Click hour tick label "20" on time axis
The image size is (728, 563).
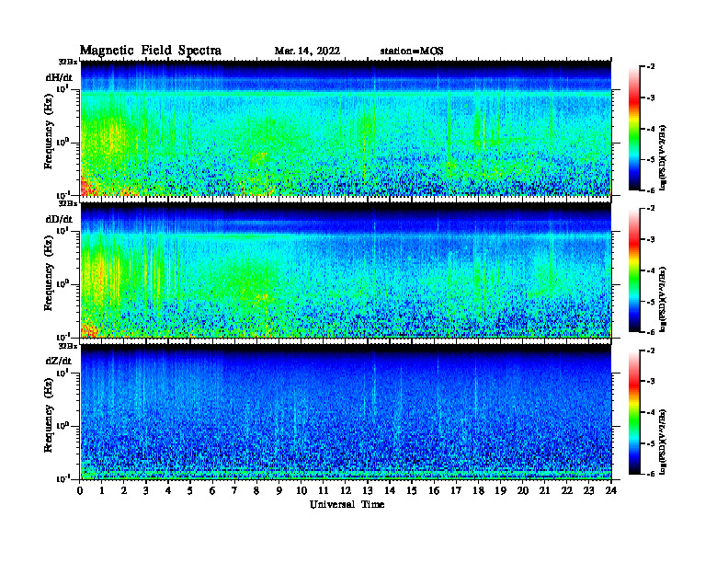point(523,491)
